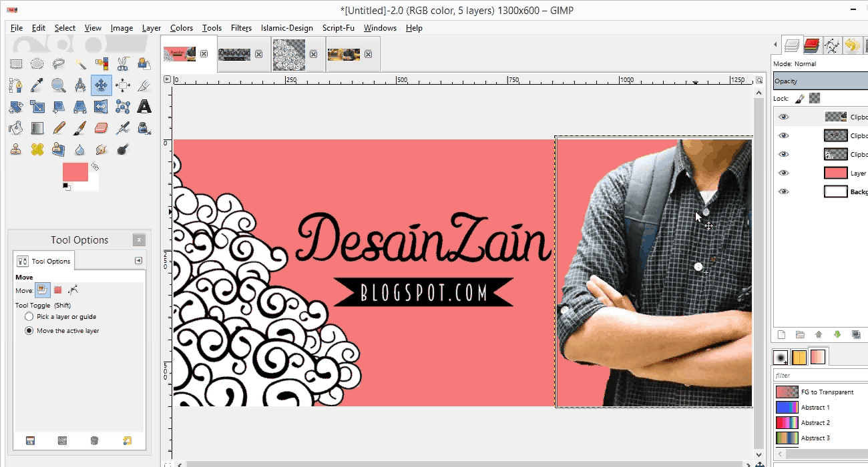Select the Crop tool
868x467 pixels.
tap(144, 85)
